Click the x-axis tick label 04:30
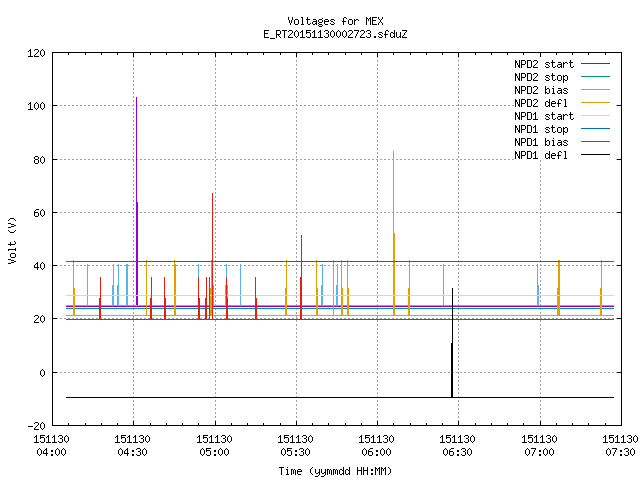The image size is (640, 480). (132, 452)
